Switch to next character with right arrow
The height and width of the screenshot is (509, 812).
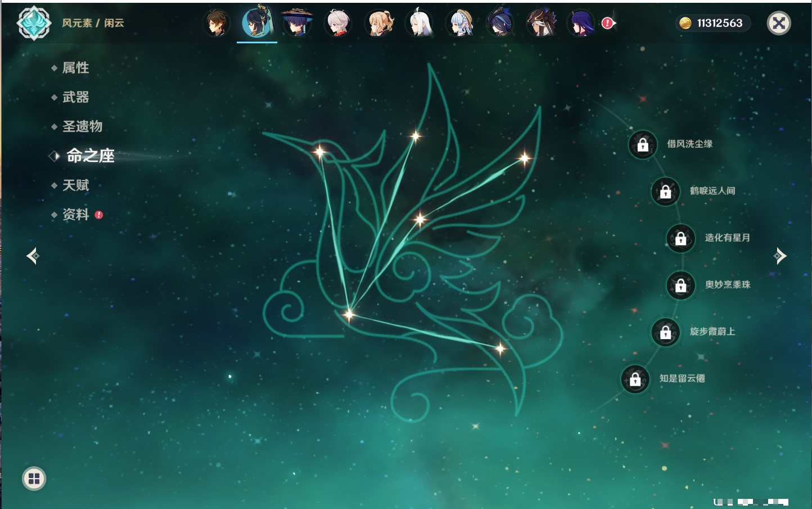click(x=780, y=256)
